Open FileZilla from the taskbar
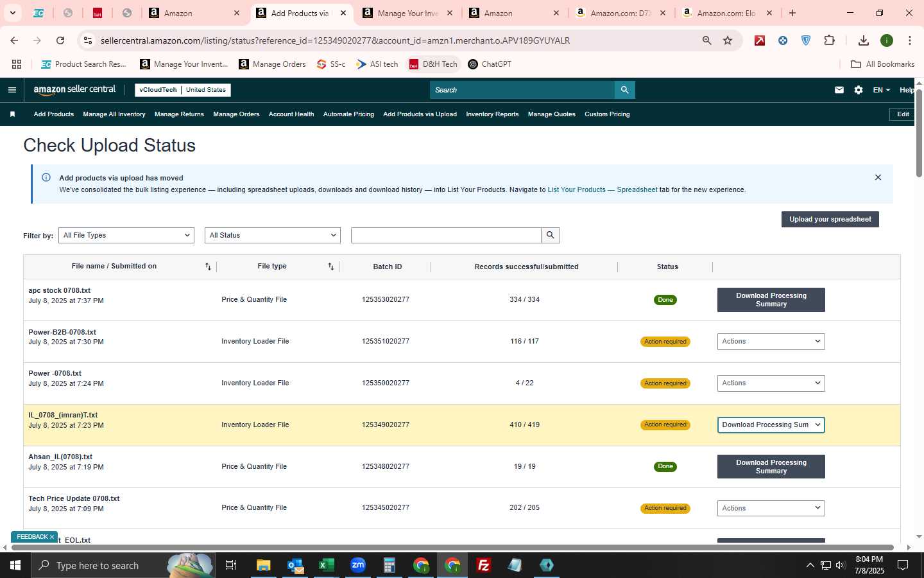924x578 pixels. [484, 565]
